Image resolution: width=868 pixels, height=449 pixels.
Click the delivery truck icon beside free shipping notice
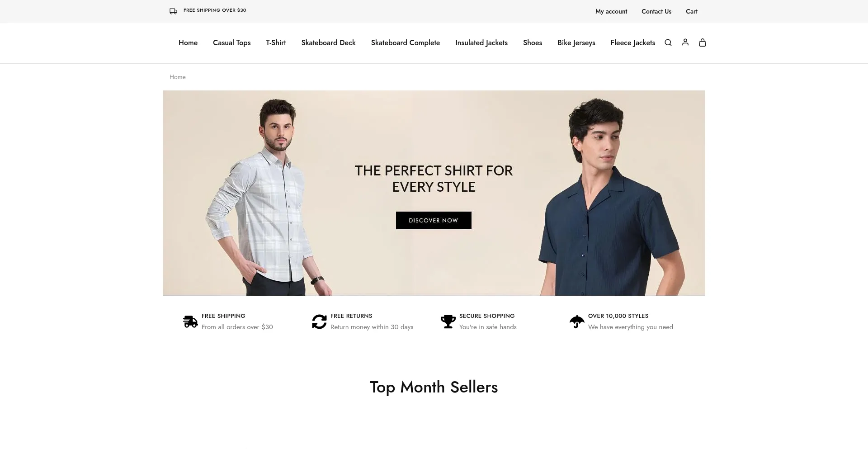[173, 11]
